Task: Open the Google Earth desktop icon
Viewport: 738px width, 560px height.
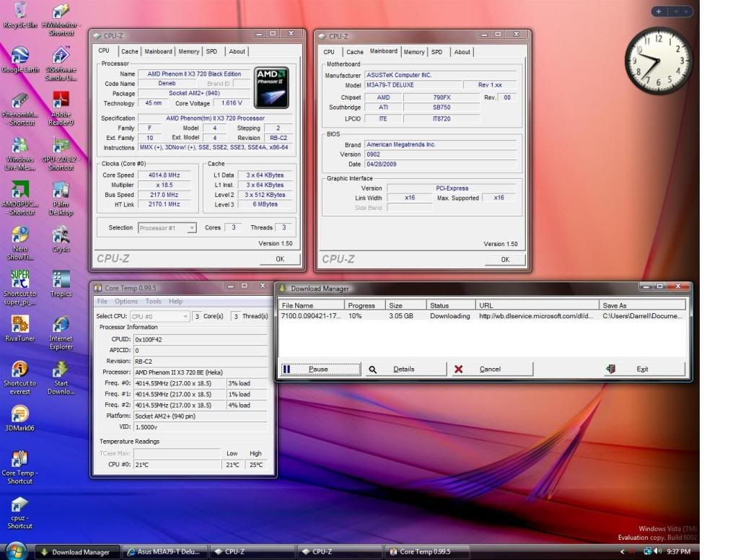Action: (20, 59)
